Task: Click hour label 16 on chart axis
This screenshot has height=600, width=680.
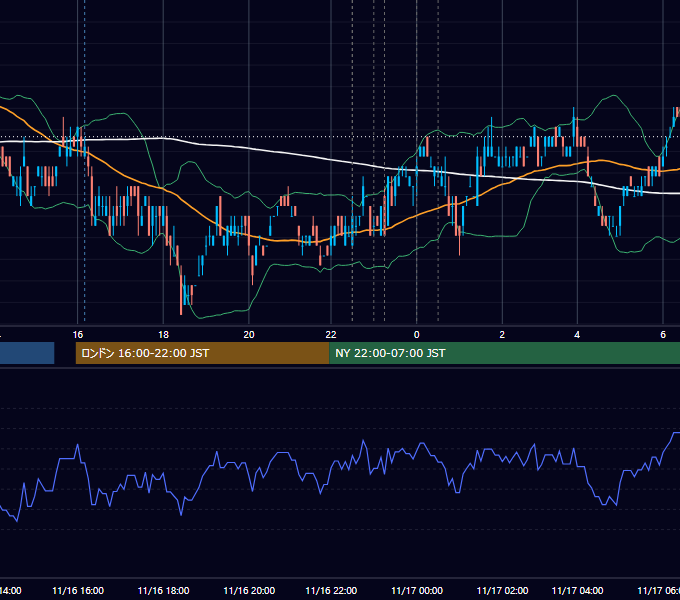Action: (x=78, y=334)
